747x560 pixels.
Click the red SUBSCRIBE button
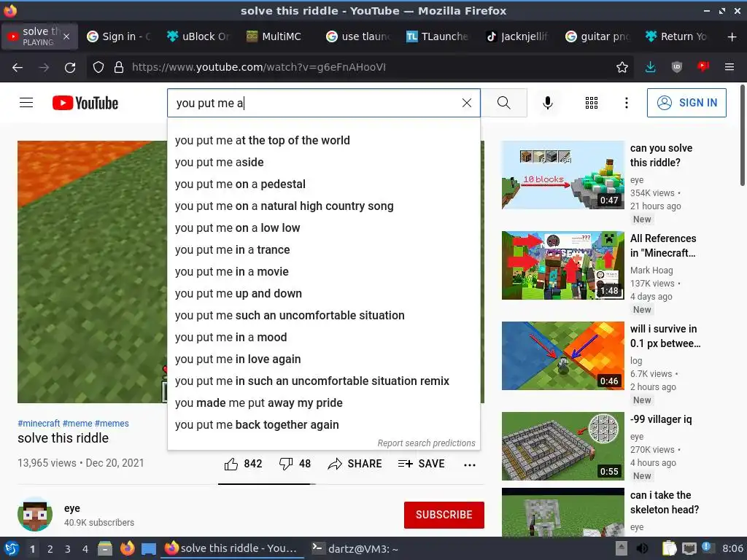pyautogui.click(x=444, y=515)
